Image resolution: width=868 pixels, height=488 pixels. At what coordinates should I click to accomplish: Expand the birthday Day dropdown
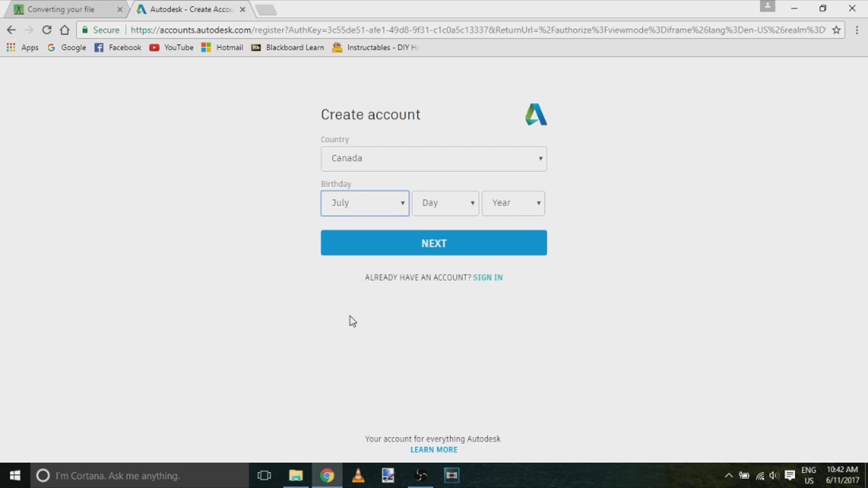[x=445, y=203]
